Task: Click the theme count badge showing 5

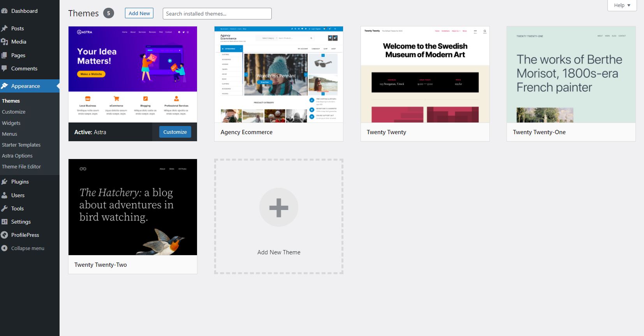Action: tap(109, 13)
